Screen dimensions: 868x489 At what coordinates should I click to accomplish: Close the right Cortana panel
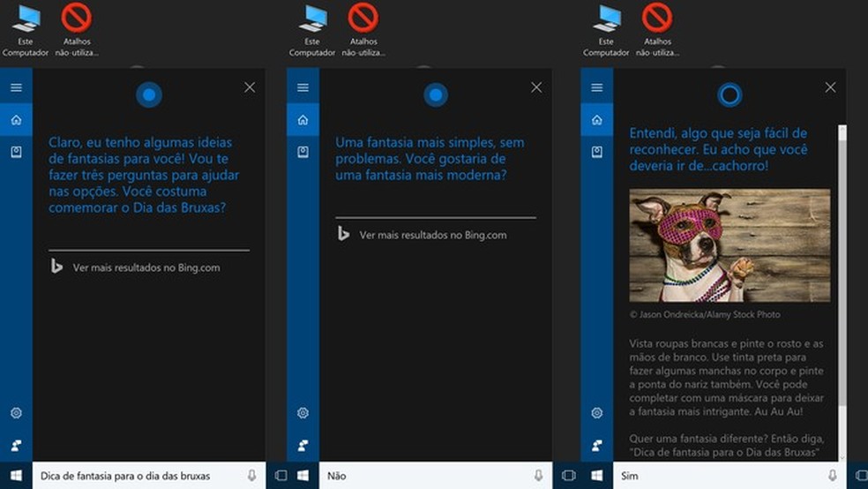[830, 87]
